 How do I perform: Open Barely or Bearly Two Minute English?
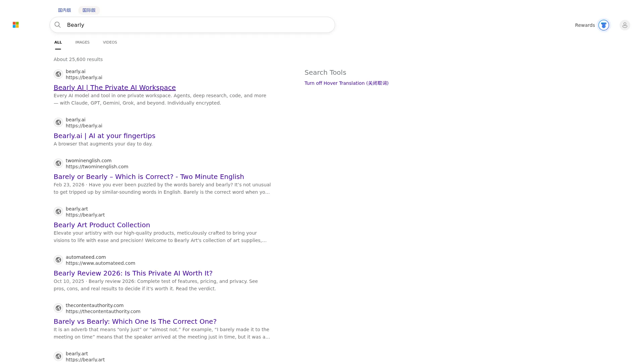(x=149, y=177)
